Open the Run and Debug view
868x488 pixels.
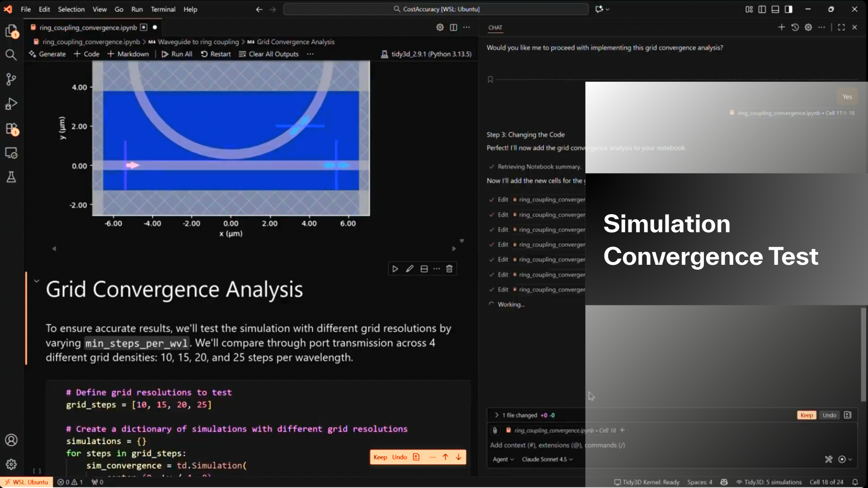click(11, 104)
